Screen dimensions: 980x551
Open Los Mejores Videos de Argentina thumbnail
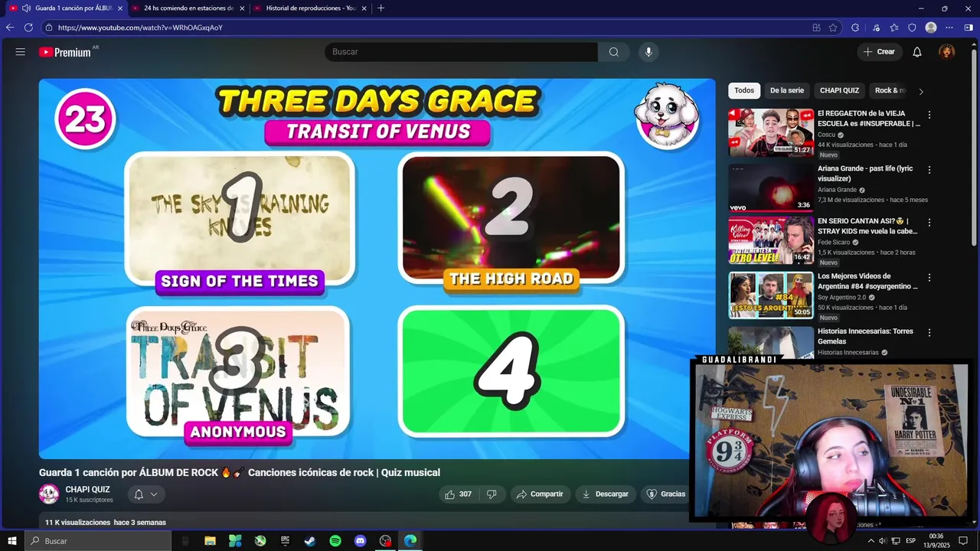pyautogui.click(x=770, y=295)
